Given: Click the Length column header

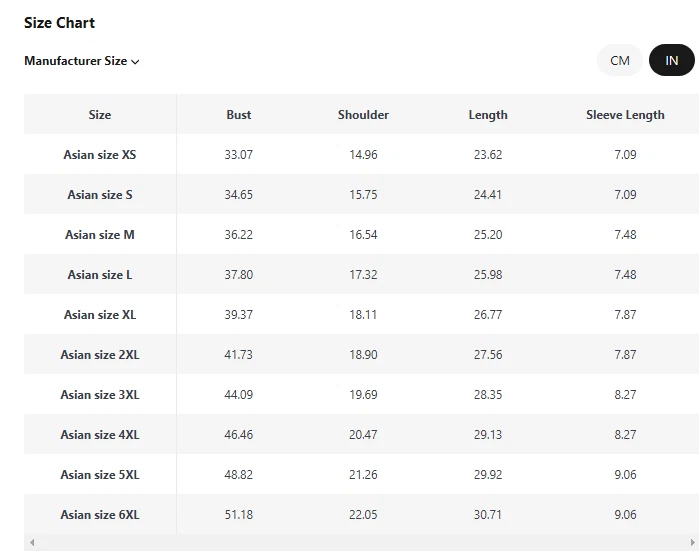Looking at the screenshot, I should 488,115.
